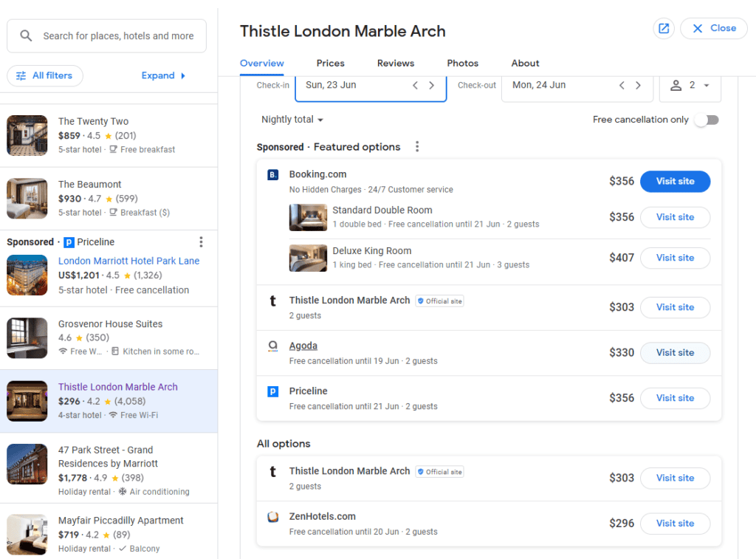The width and height of the screenshot is (756, 559).
Task: Enable Free cancellation only toggle
Action: 707,120
